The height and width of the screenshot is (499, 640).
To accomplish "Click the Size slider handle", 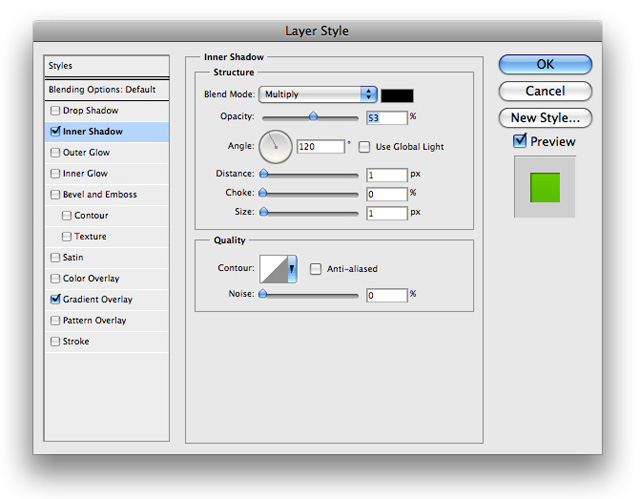I will (264, 212).
